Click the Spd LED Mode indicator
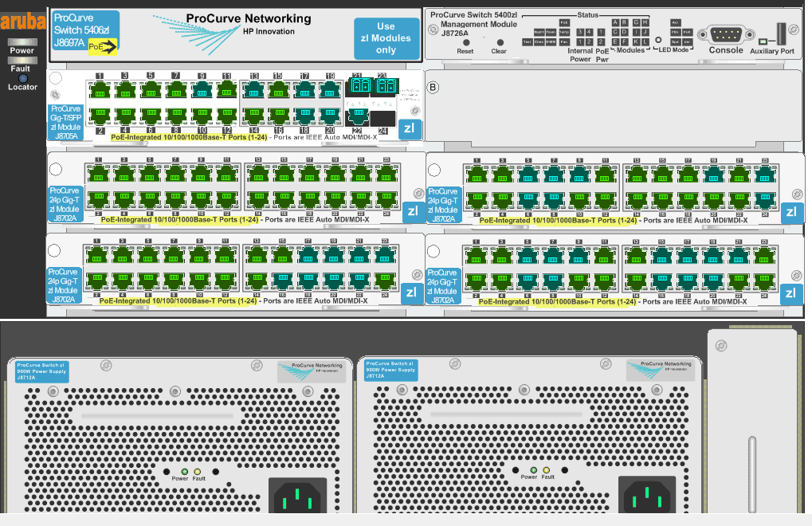This screenshot has height=526, width=812. point(676,42)
